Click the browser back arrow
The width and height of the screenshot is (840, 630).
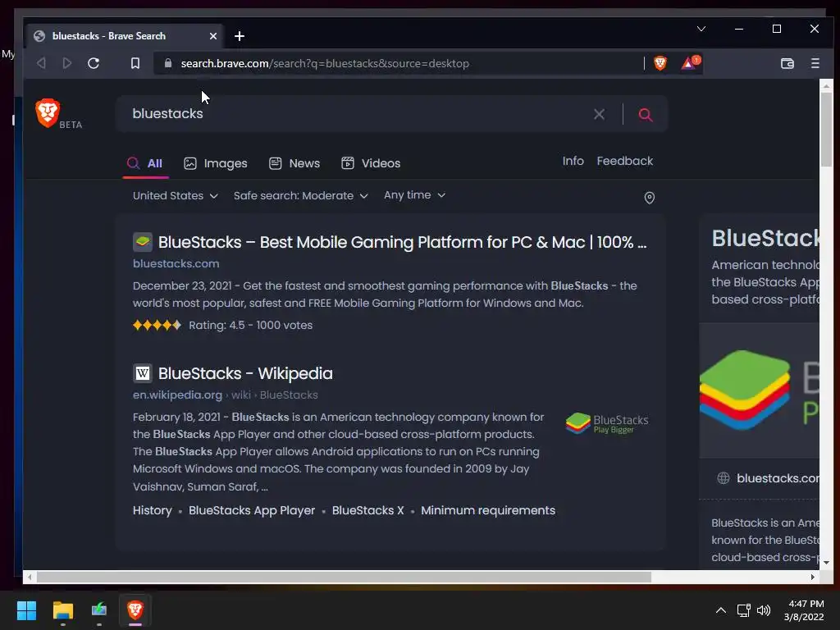tap(41, 63)
